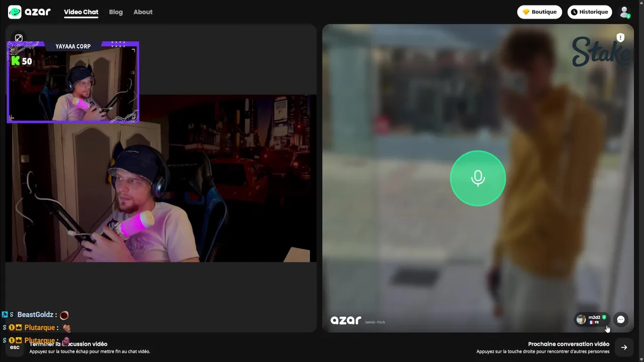Open the Boutique shop
The image size is (644, 362).
point(539,12)
